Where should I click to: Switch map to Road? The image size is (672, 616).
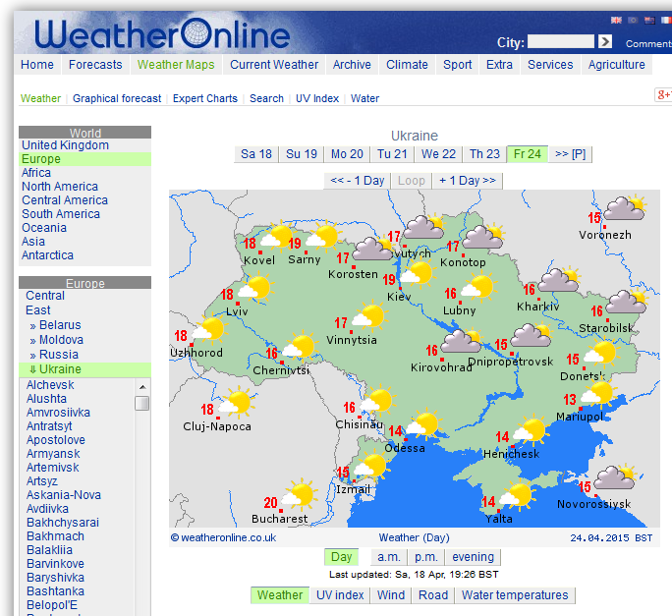tap(433, 595)
